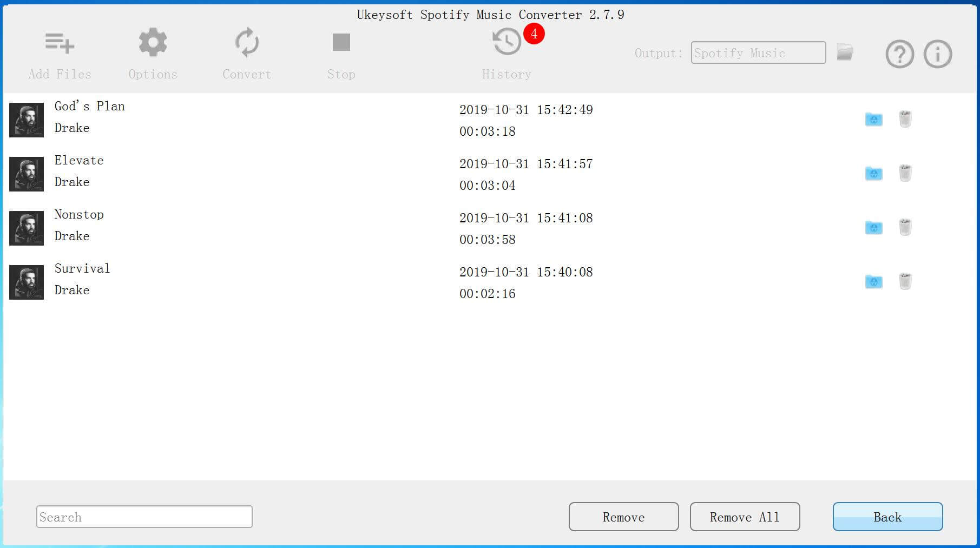Screen dimensions: 980x548
Task: Click timestamp 2019-10-31 15:40:08
Action: 526,272
